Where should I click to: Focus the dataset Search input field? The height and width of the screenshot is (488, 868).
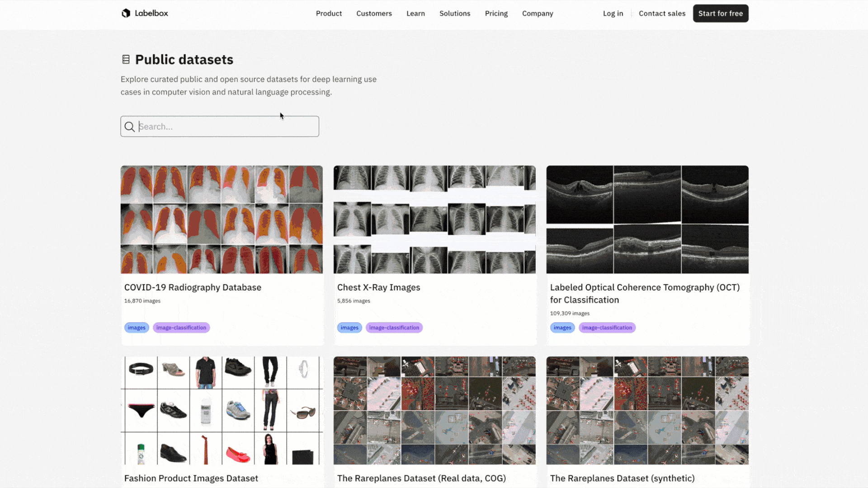(226, 127)
